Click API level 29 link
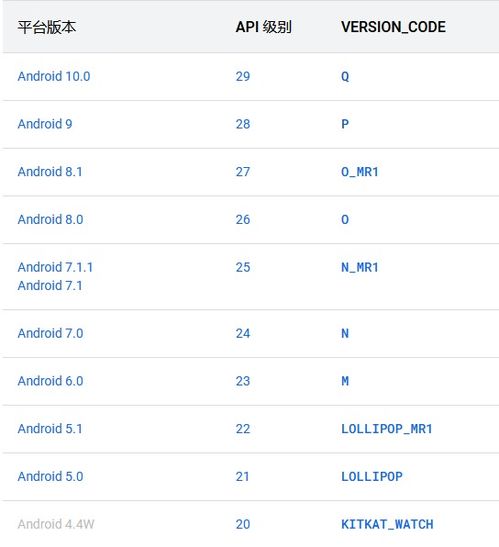This screenshot has height=547, width=499. click(x=243, y=76)
